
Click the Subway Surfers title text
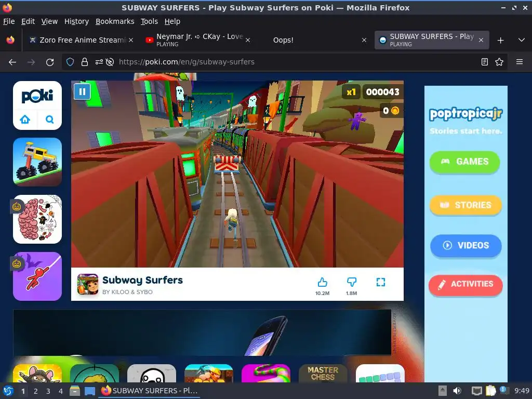click(x=142, y=280)
